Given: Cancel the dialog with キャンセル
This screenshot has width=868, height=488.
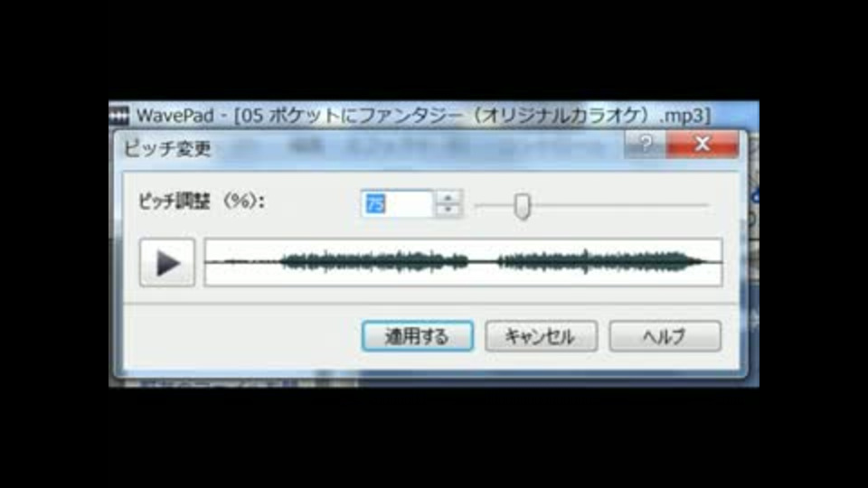Looking at the screenshot, I should point(541,336).
